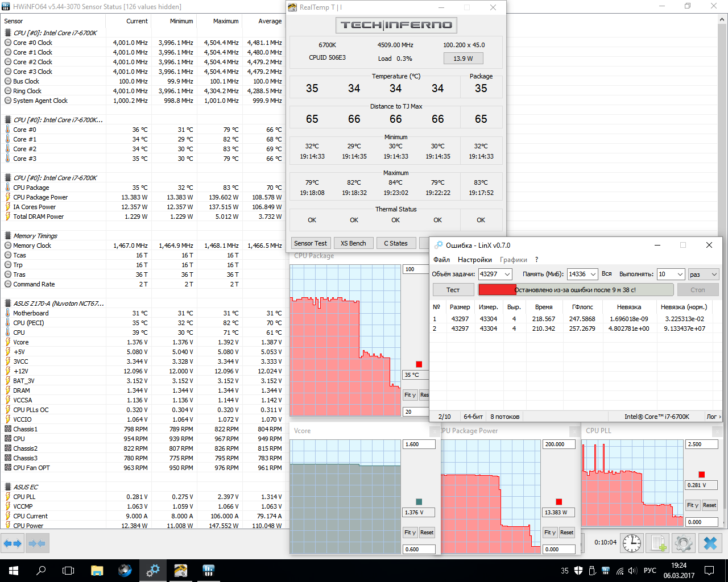Open the Action Center notification icon
Image resolution: width=728 pixels, height=582 pixels.
(x=709, y=571)
